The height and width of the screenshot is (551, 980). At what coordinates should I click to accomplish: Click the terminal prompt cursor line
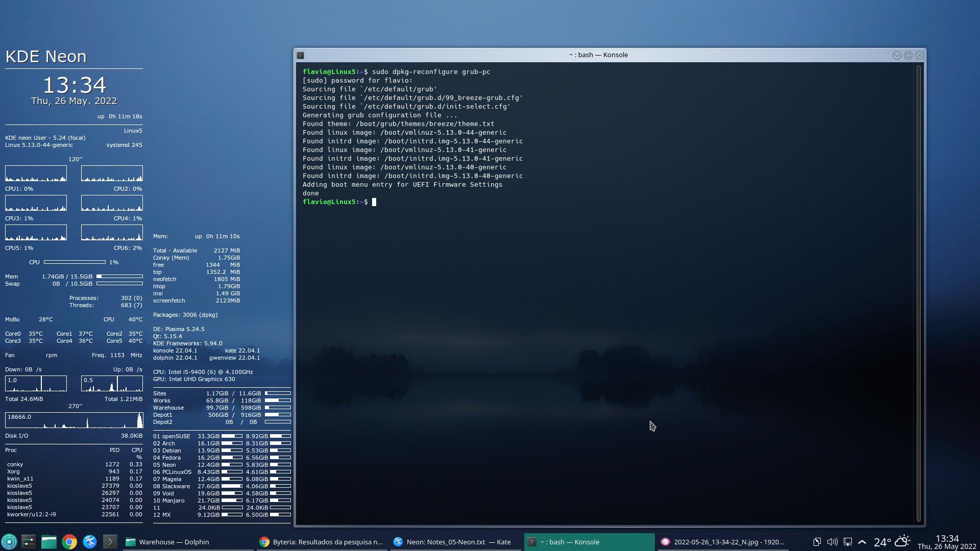[339, 202]
